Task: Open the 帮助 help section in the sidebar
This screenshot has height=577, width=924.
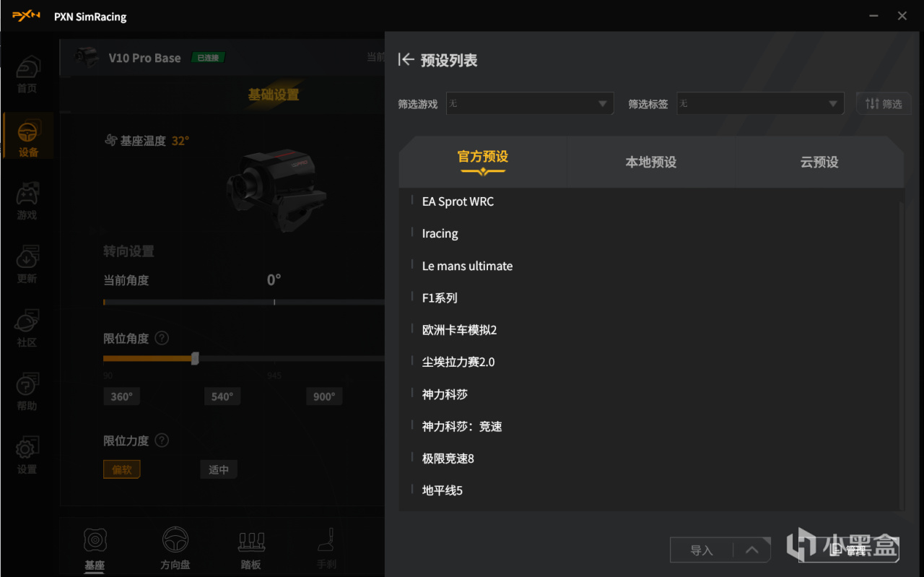Action: click(x=27, y=392)
